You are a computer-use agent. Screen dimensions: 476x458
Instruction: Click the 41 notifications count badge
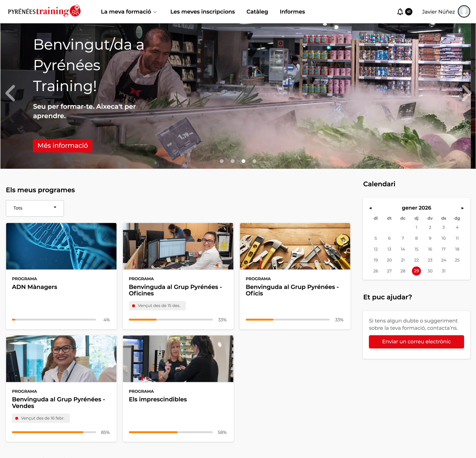click(409, 12)
